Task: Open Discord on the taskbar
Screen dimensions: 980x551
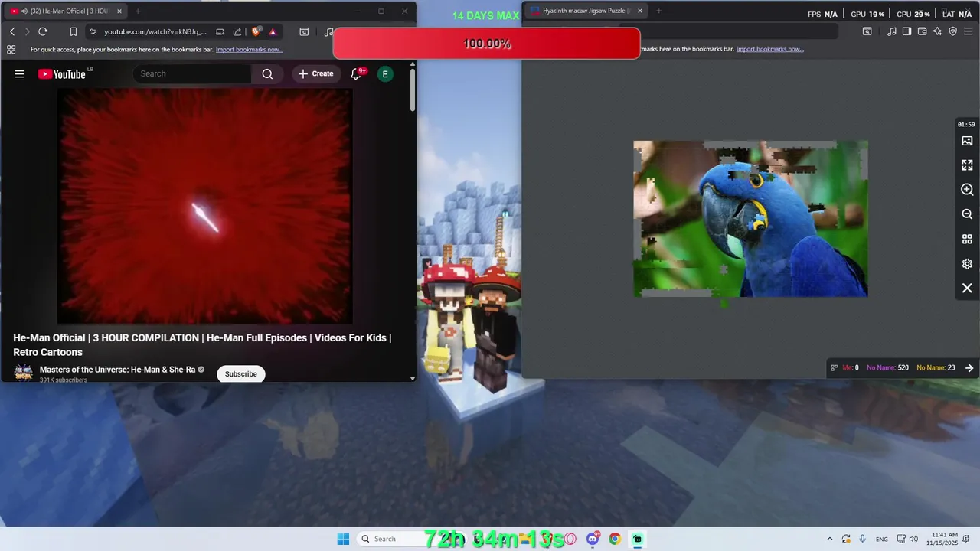Action: point(592,539)
